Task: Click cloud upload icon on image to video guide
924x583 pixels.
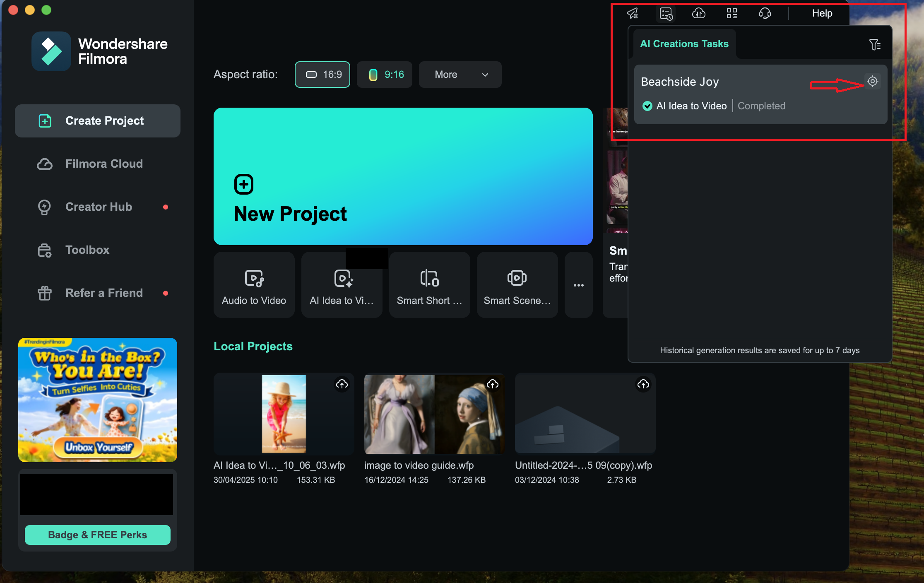Action: (x=492, y=385)
